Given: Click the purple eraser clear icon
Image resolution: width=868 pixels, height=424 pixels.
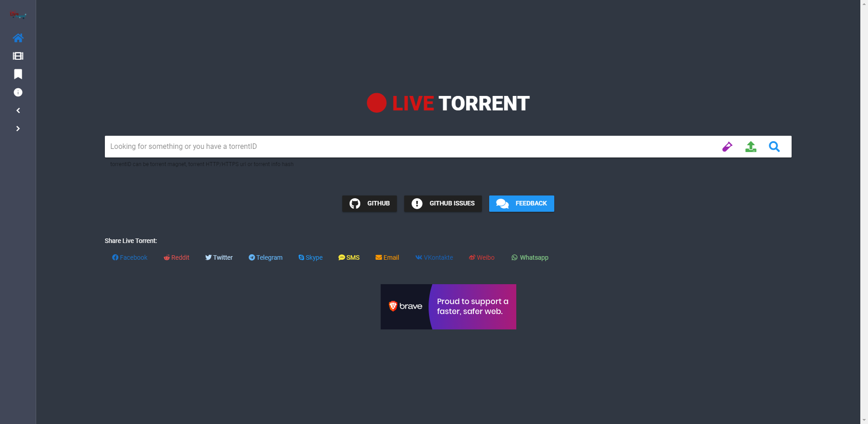Looking at the screenshot, I should (x=727, y=147).
